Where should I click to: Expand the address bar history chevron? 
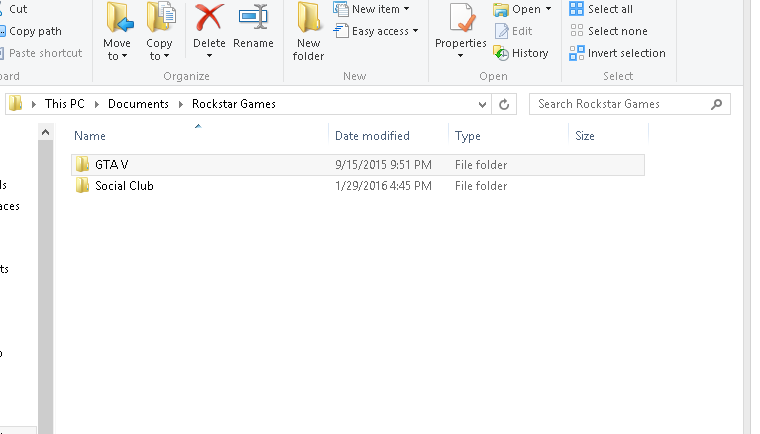482,104
